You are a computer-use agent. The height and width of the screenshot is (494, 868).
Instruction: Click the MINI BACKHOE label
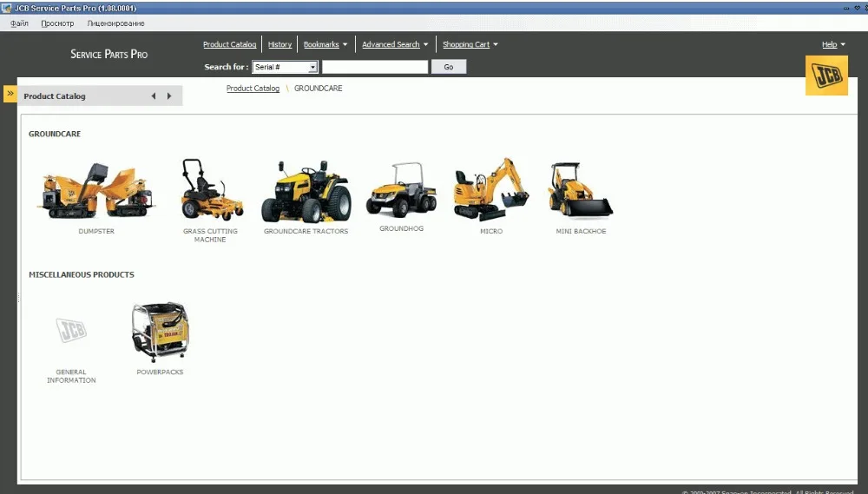point(581,232)
